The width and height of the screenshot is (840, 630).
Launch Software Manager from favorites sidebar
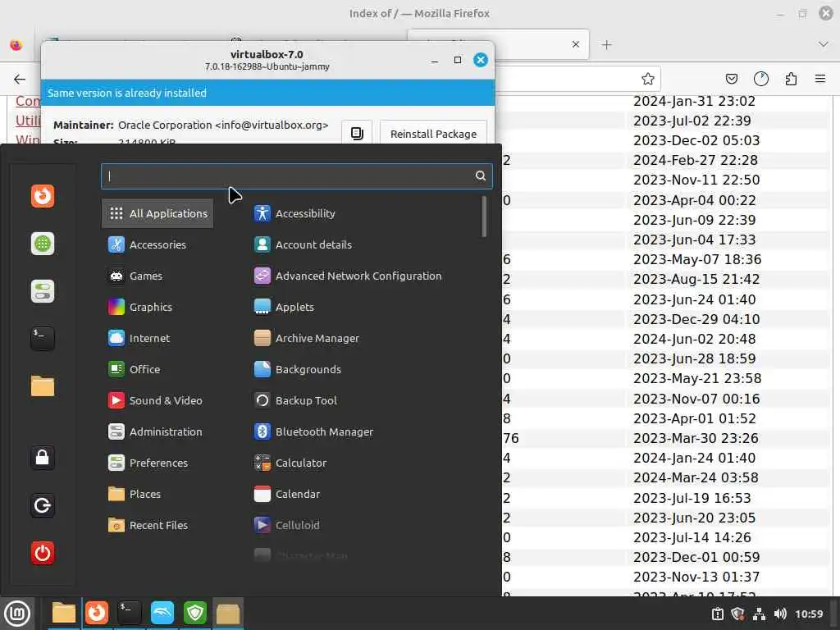click(x=43, y=244)
